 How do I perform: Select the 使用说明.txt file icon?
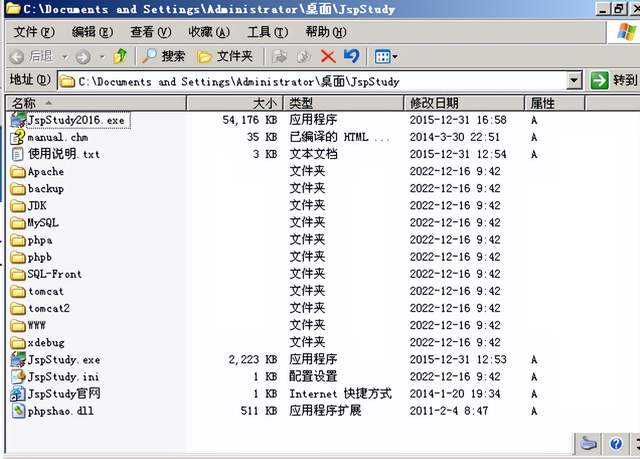point(18,154)
